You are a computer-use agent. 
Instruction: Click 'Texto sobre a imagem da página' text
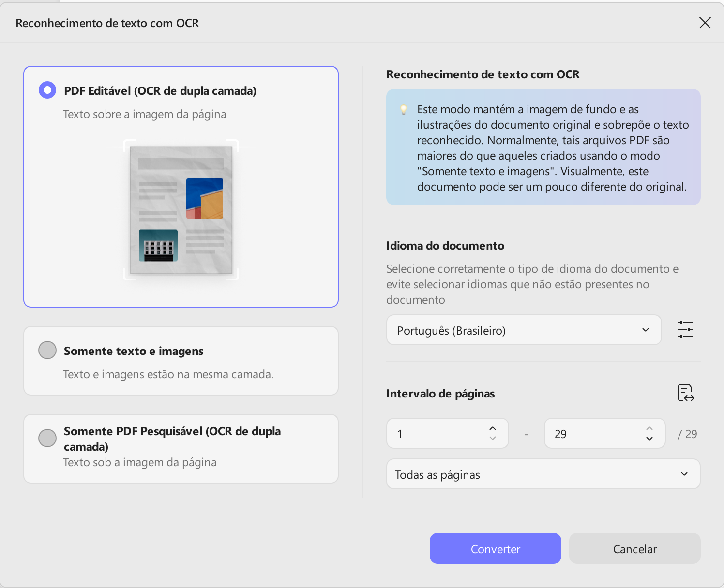coord(145,114)
